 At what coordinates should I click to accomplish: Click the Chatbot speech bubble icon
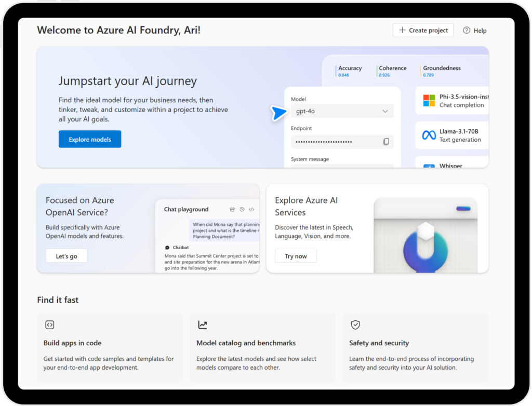(x=167, y=248)
